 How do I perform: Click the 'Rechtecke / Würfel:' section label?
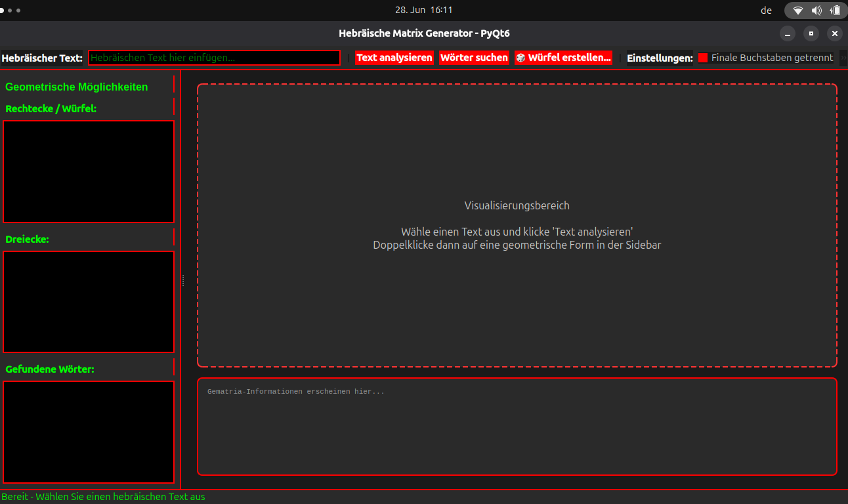(x=51, y=109)
